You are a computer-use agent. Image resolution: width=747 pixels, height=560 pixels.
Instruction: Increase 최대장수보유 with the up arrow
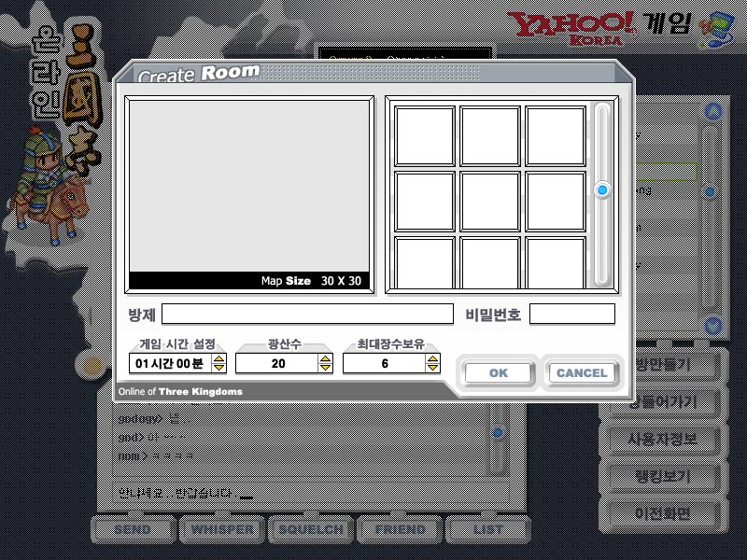tap(432, 358)
